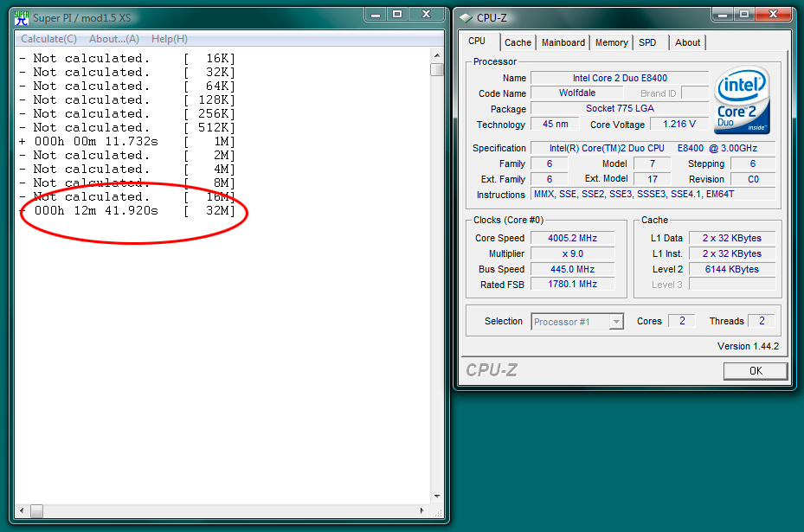This screenshot has height=532, width=804.
Task: Click the Not calculated 512K row
Action: pos(127,128)
